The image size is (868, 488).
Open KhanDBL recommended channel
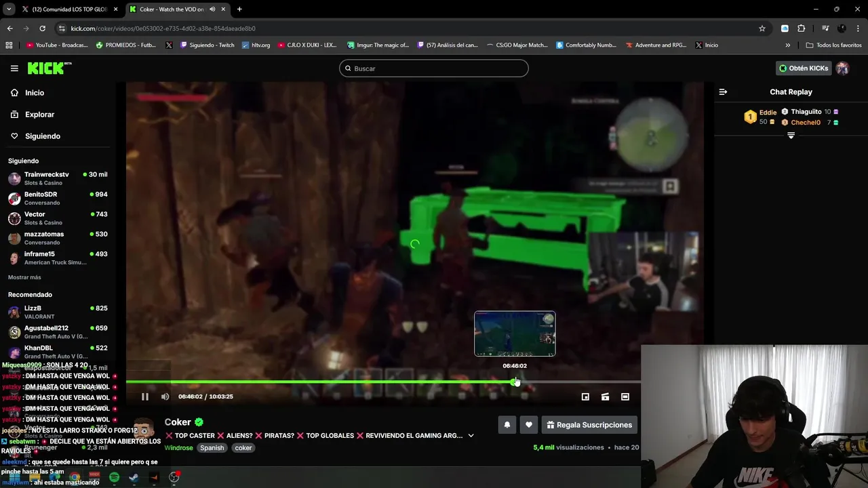[x=58, y=352]
